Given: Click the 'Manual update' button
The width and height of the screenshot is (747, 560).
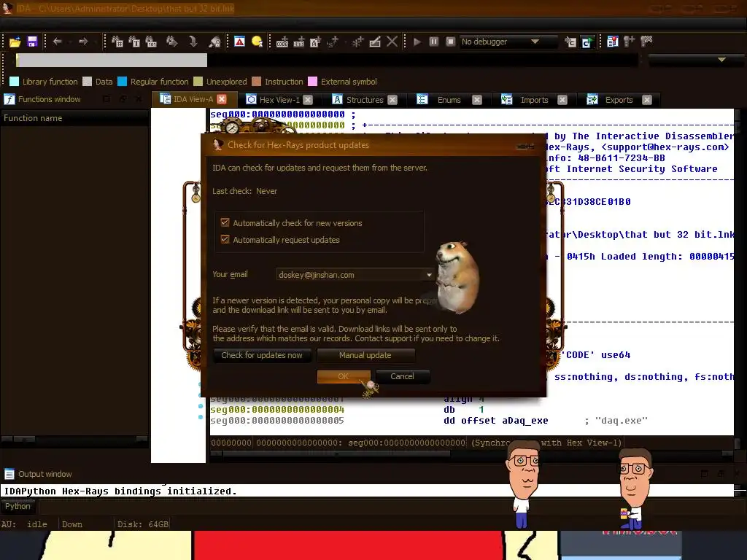Looking at the screenshot, I should (x=365, y=355).
